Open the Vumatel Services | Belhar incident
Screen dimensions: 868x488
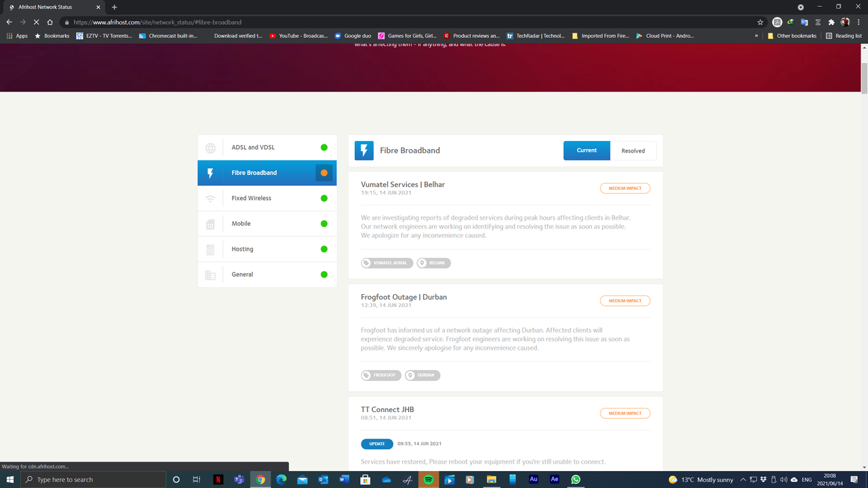403,184
